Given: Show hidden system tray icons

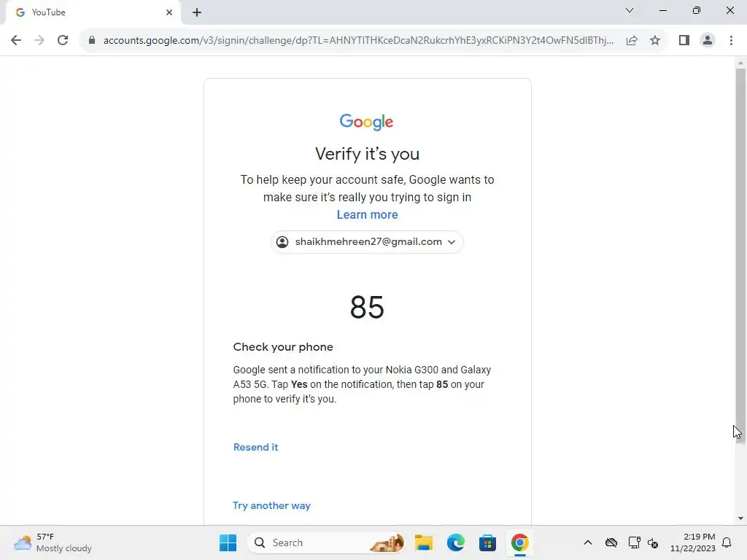Looking at the screenshot, I should coord(588,542).
